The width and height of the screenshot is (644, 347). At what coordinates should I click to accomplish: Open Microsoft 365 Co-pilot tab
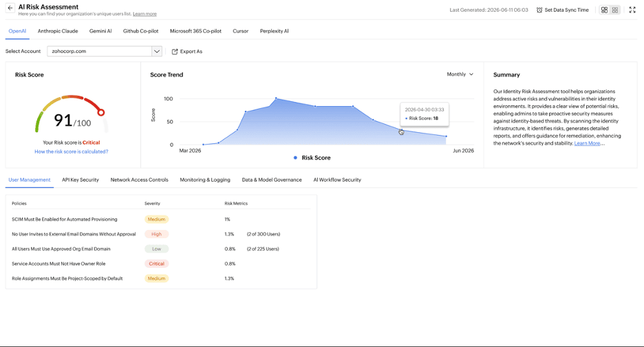click(x=195, y=31)
